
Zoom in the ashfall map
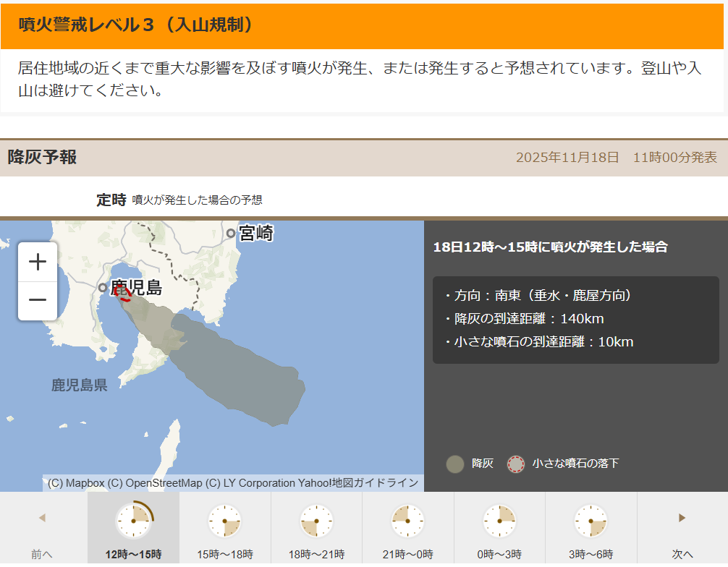point(38,262)
